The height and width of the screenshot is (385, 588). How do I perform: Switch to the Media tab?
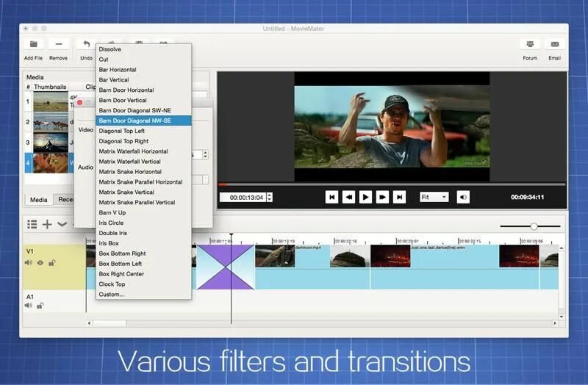[39, 200]
